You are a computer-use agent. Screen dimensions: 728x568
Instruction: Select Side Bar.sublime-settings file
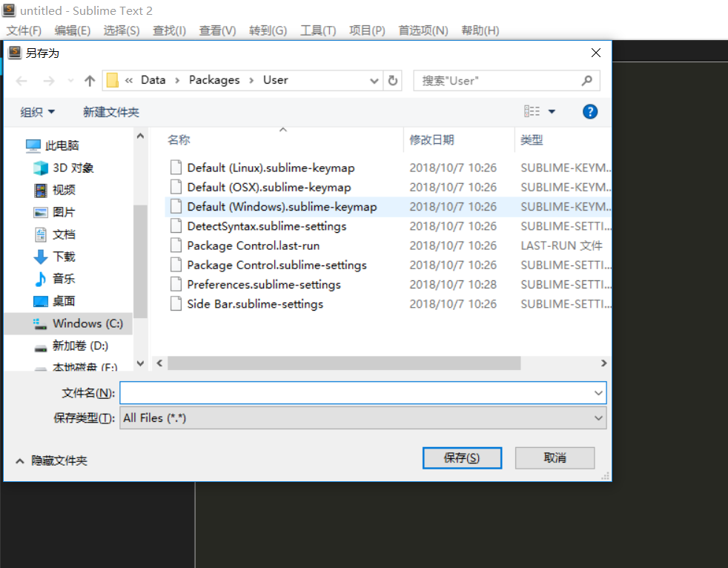point(255,304)
